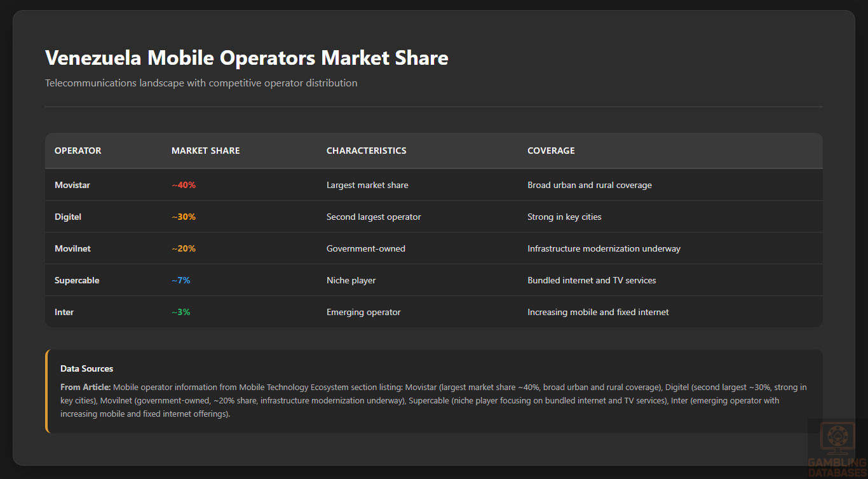Click the Venezuela Mobile Operators Market Share title
The width and height of the screenshot is (868, 479).
(x=247, y=58)
